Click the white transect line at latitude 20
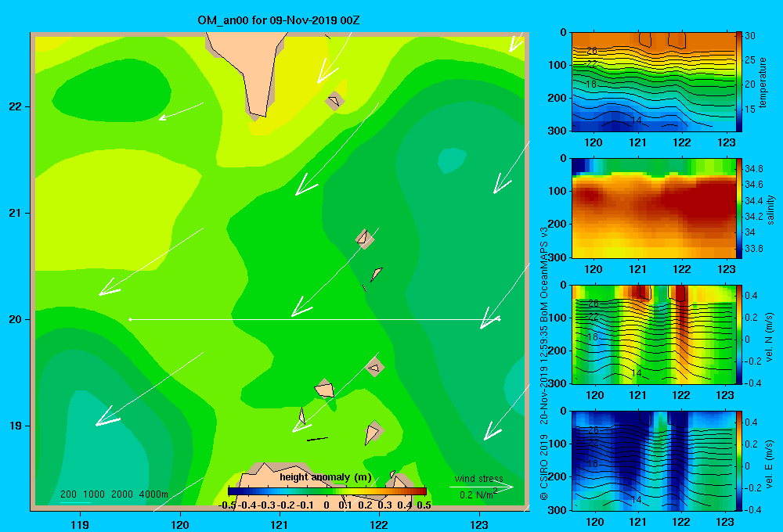The height and width of the screenshot is (532, 783). point(315,319)
